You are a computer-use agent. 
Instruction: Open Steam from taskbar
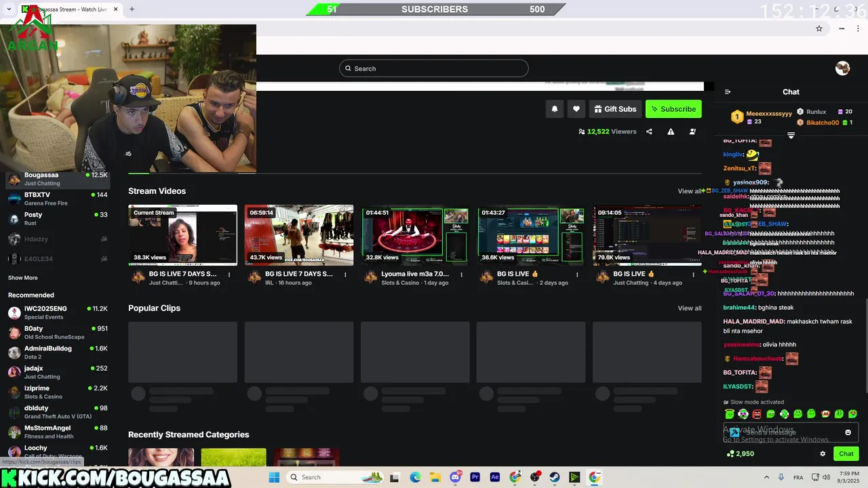click(x=555, y=477)
